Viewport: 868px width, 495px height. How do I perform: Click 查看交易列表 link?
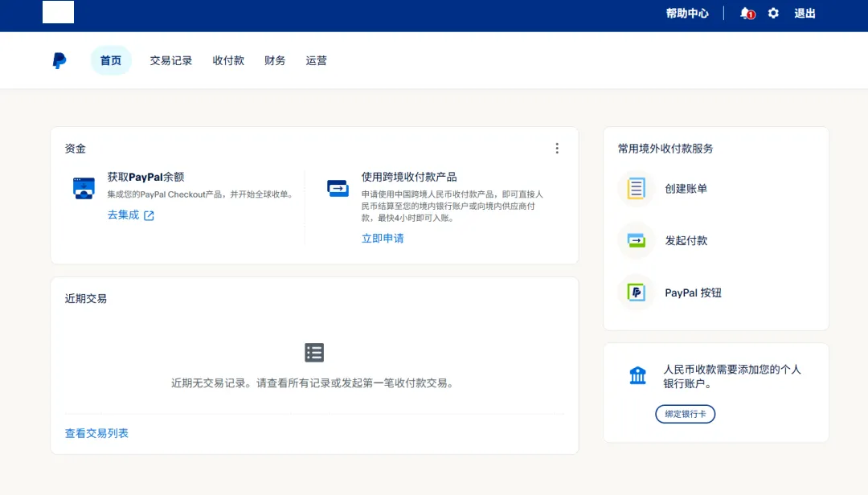[96, 433]
